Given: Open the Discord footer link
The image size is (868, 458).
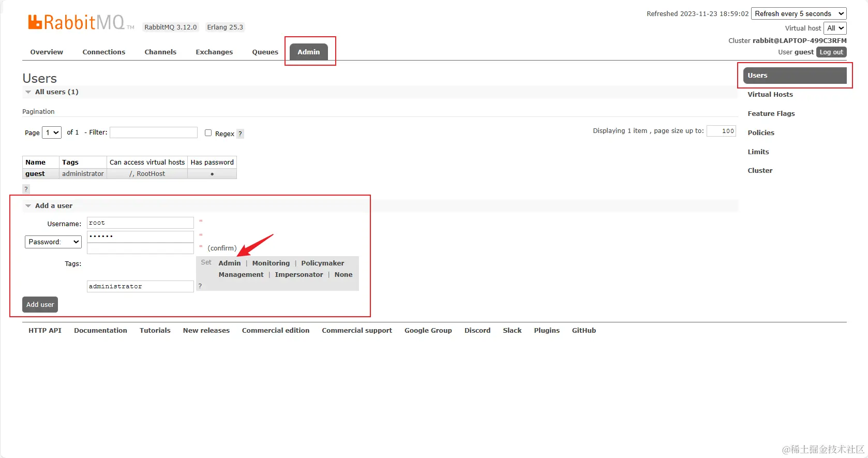Looking at the screenshot, I should coord(477,330).
